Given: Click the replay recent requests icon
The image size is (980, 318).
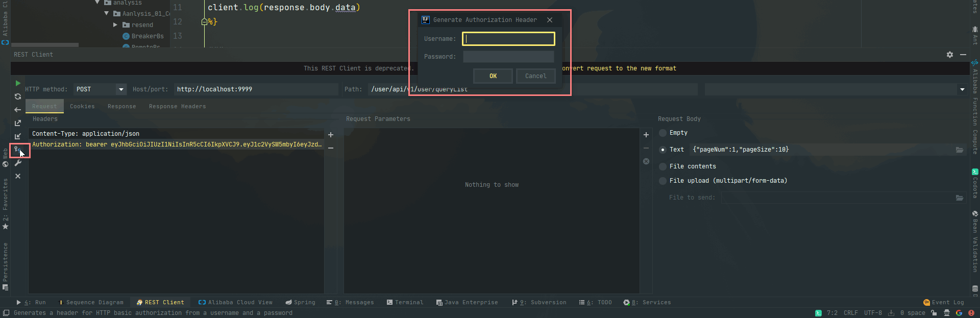Looking at the screenshot, I should pos(18,96).
